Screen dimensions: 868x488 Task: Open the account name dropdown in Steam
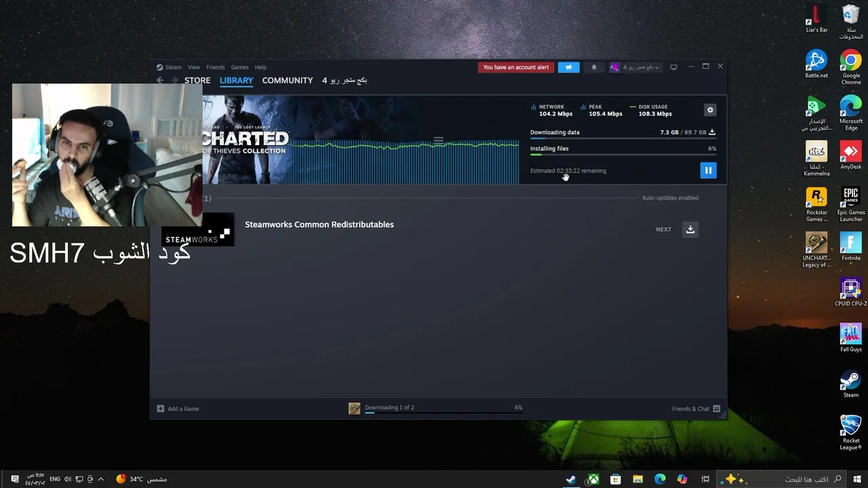pyautogui.click(x=635, y=67)
